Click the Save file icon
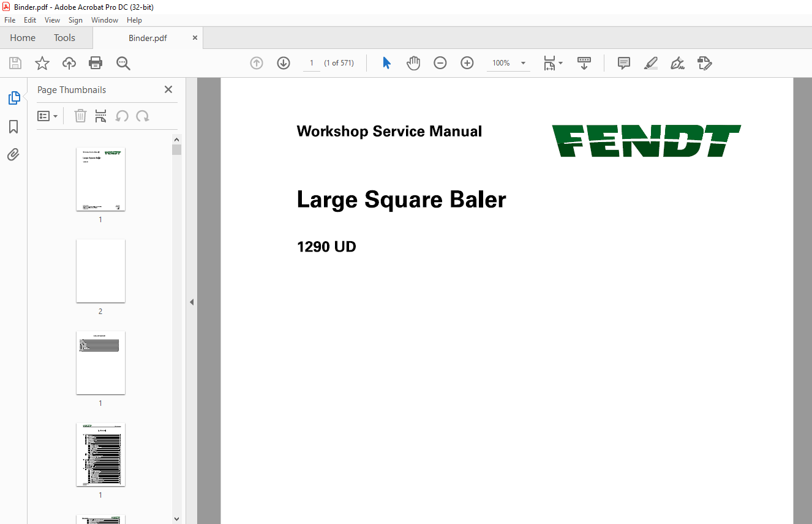The height and width of the screenshot is (524, 812). (x=15, y=63)
